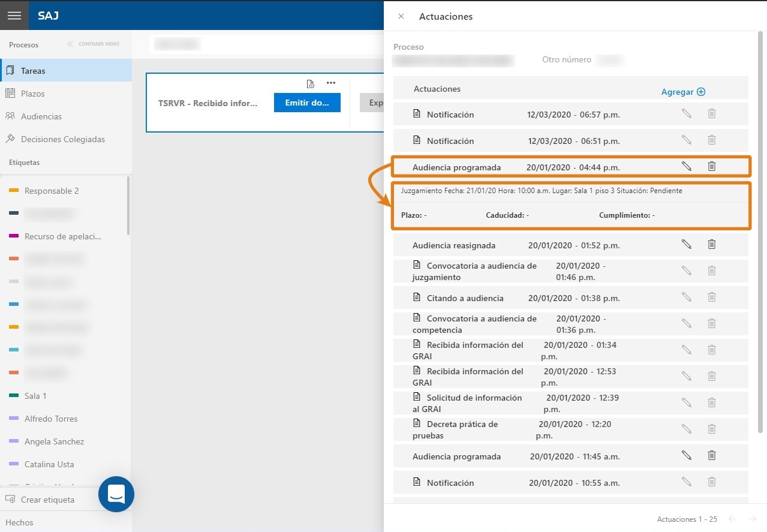This screenshot has width=767, height=532.
Task: Delete the Audiencia programada 11:45 a.m. entry
Action: [712, 455]
